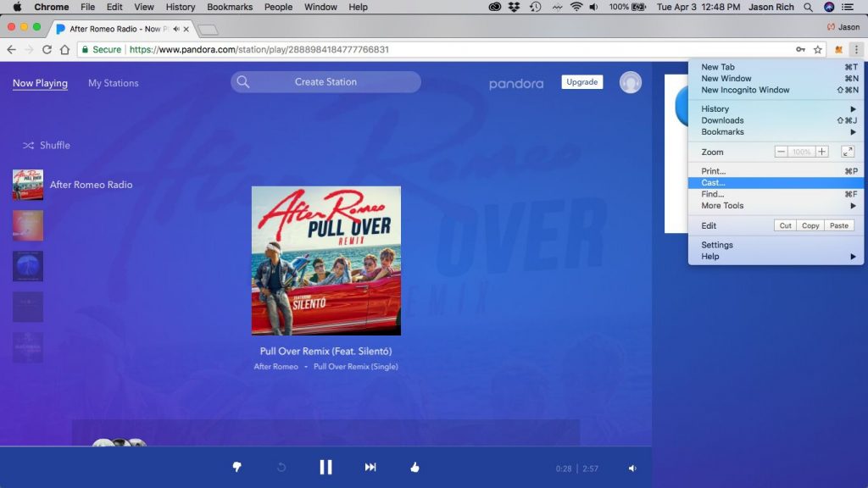Screen dimensions: 868x488
Task: Open the Pandora profile avatar
Action: pos(630,82)
